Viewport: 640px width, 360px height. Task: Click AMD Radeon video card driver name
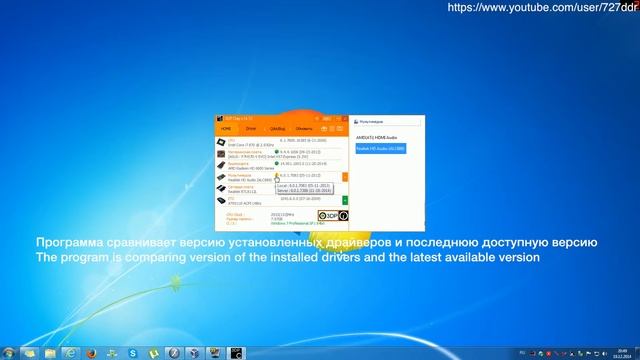pos(251,168)
